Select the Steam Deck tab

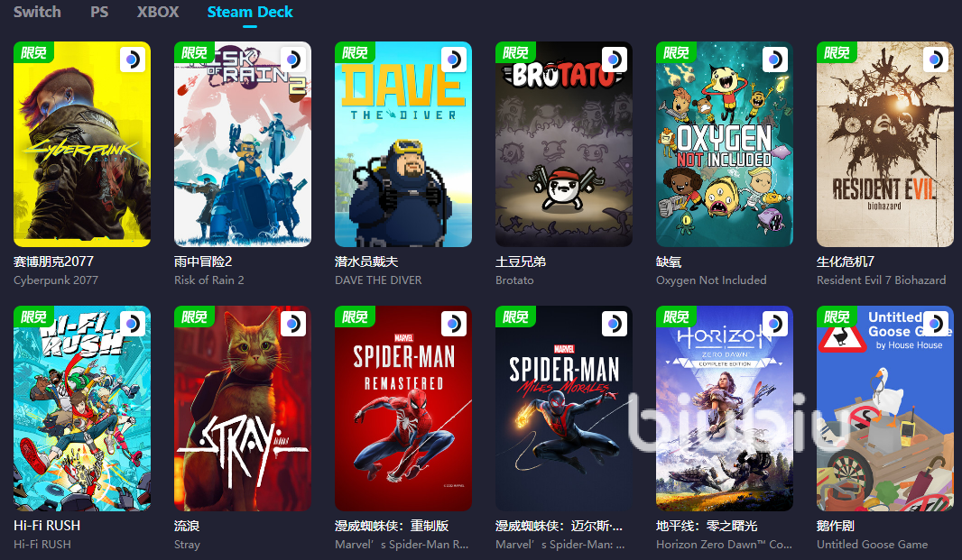(x=250, y=12)
